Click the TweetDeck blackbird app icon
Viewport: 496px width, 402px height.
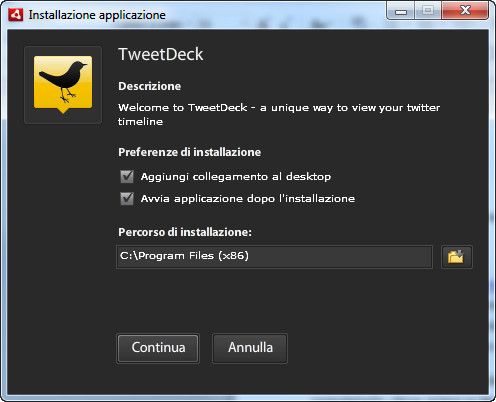pyautogui.click(x=63, y=85)
